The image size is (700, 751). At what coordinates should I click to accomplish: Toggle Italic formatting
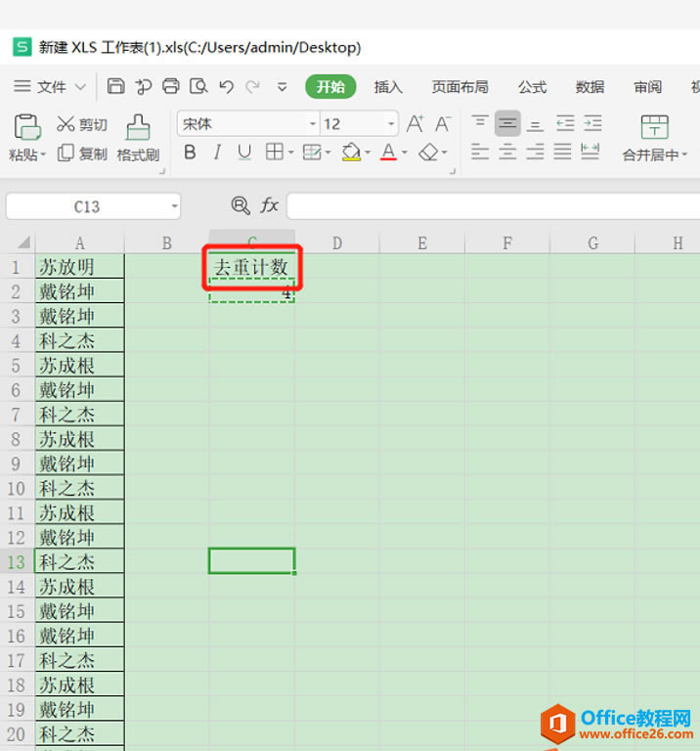pyautogui.click(x=217, y=153)
